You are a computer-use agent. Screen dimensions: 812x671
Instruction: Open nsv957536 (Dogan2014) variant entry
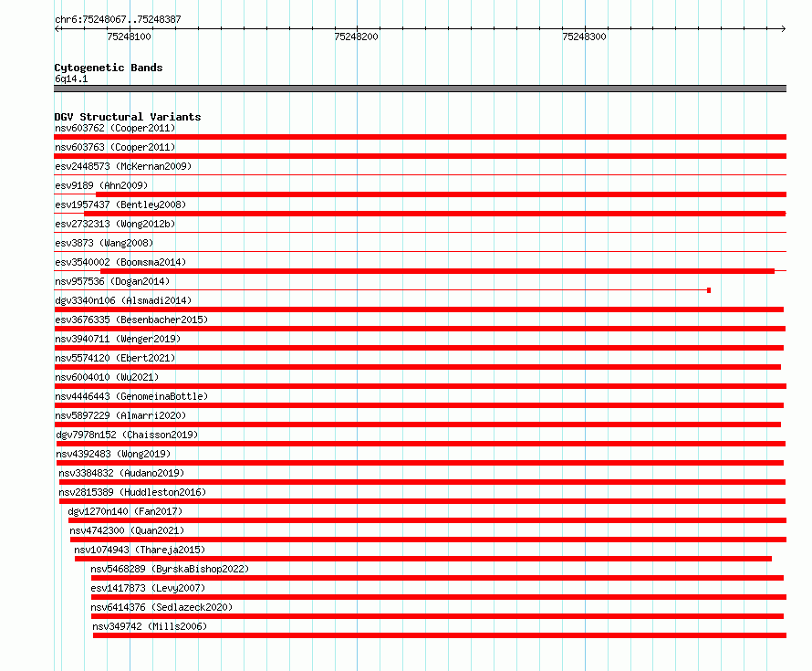click(112, 281)
